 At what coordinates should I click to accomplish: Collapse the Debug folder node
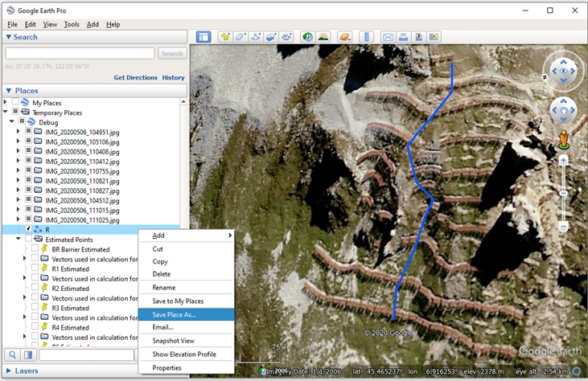pos(11,121)
